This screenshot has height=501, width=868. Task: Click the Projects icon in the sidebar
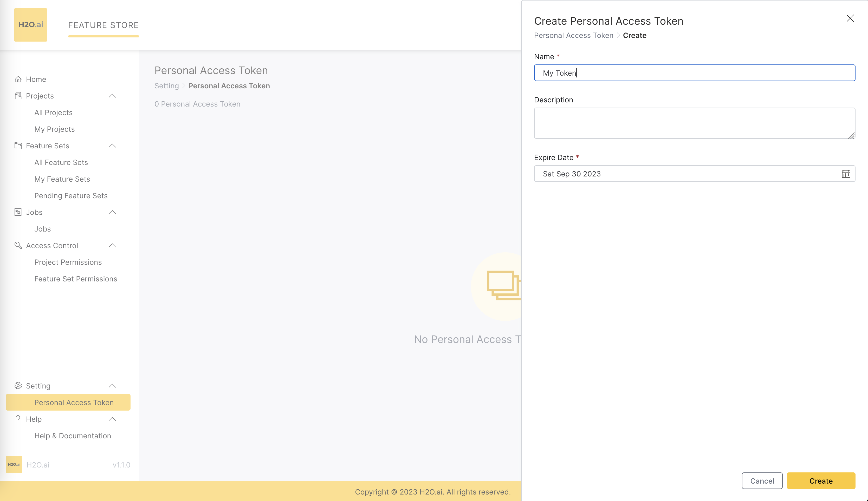(x=18, y=96)
